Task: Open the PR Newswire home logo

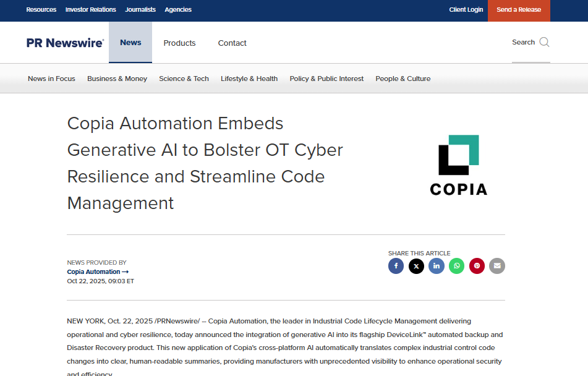Action: (66, 43)
